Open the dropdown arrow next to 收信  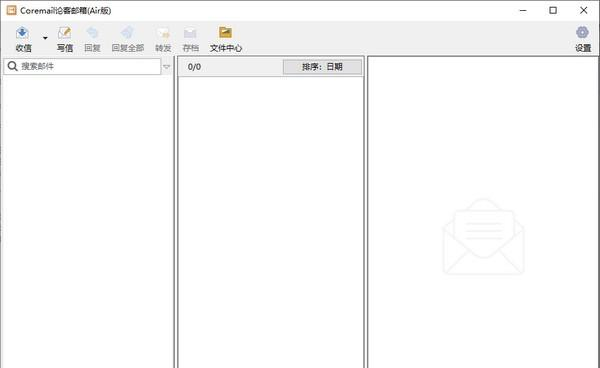(45, 38)
